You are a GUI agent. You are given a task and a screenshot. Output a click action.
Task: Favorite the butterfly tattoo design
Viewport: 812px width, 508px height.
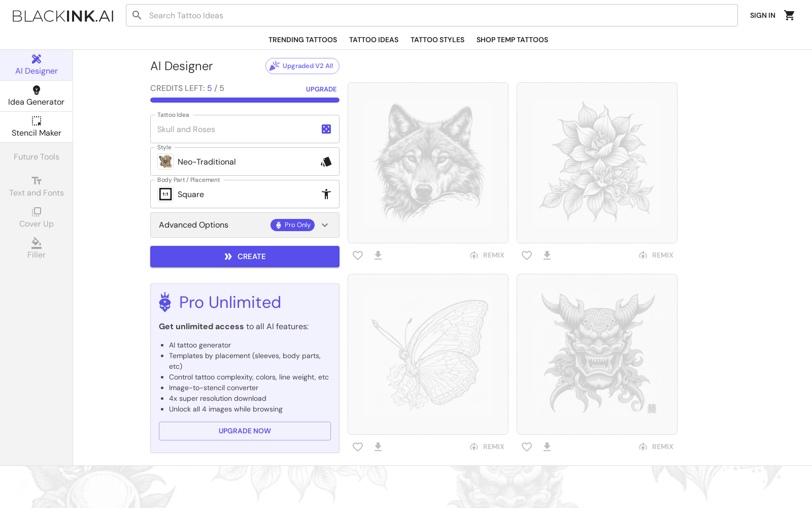(358, 447)
